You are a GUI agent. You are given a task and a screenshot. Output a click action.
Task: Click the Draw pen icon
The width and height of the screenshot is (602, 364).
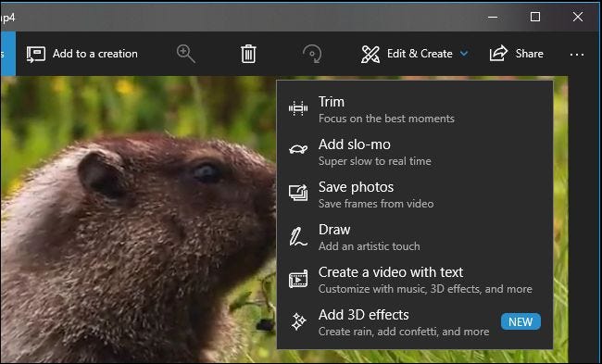coord(298,236)
